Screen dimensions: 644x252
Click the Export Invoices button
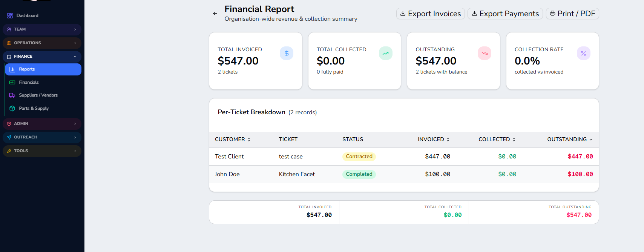pos(430,14)
